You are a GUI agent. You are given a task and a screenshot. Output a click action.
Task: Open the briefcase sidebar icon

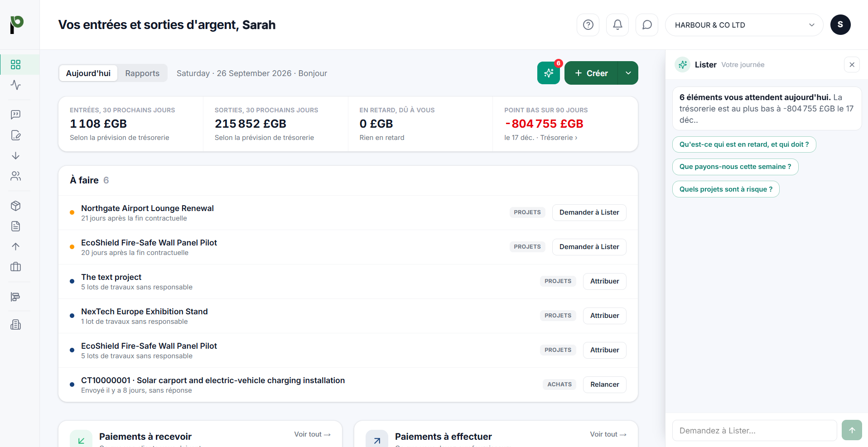click(16, 267)
